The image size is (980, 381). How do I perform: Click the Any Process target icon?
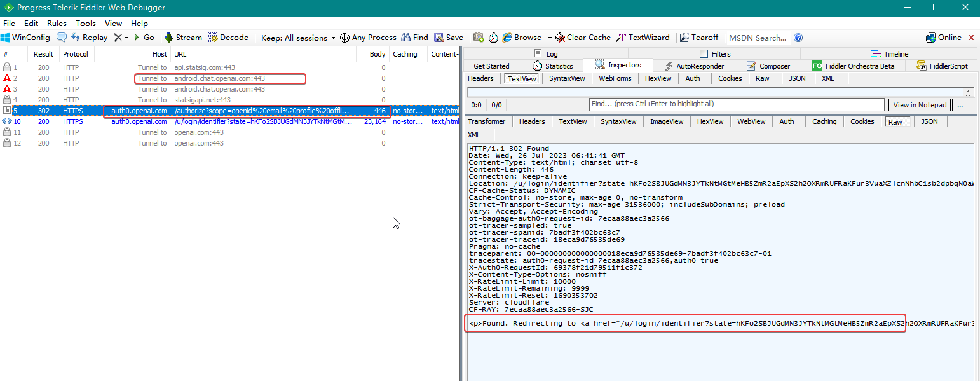344,38
